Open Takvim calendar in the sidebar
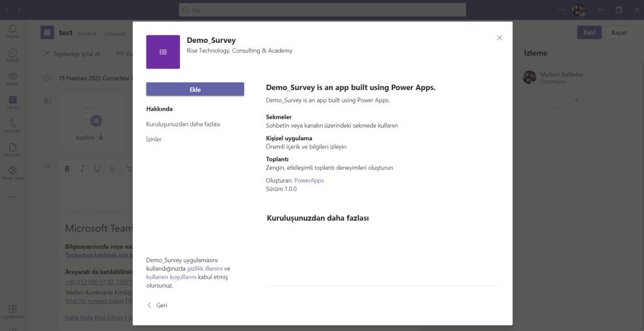Image resolution: width=644 pixels, height=331 pixels. click(x=13, y=103)
